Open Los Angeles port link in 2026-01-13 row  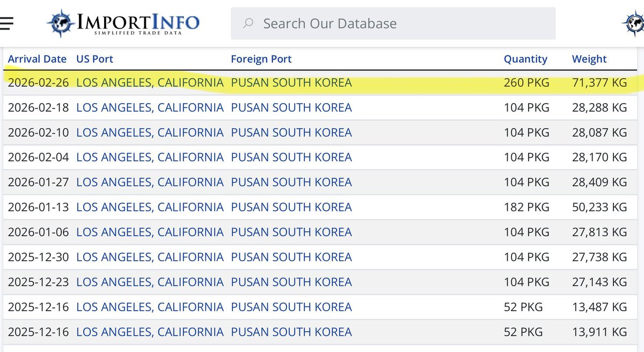point(150,207)
